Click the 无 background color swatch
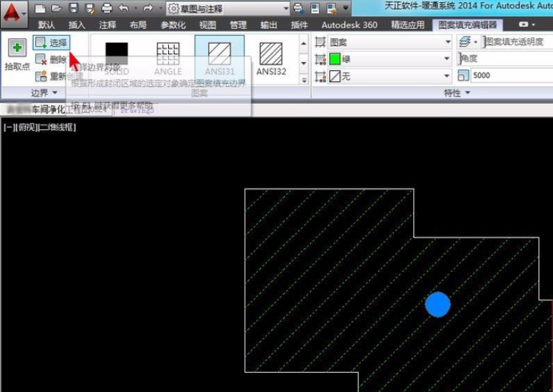553x392 pixels. pyautogui.click(x=335, y=76)
